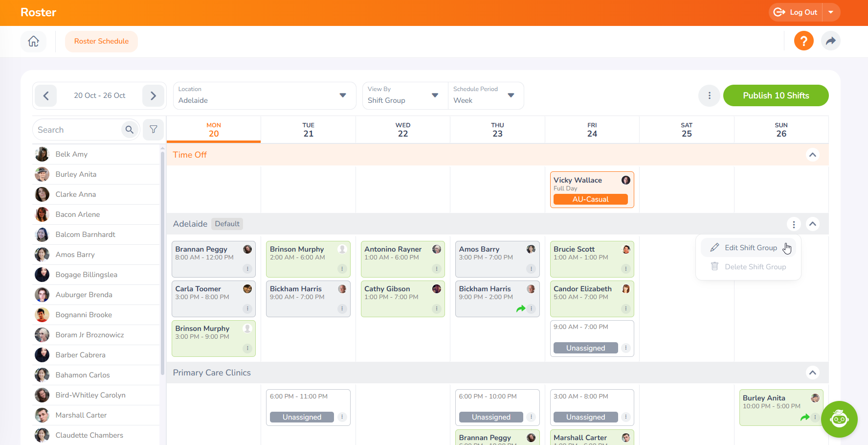Select Delete Shift Group menu option
Screen dimensions: 868x445
[x=755, y=267]
